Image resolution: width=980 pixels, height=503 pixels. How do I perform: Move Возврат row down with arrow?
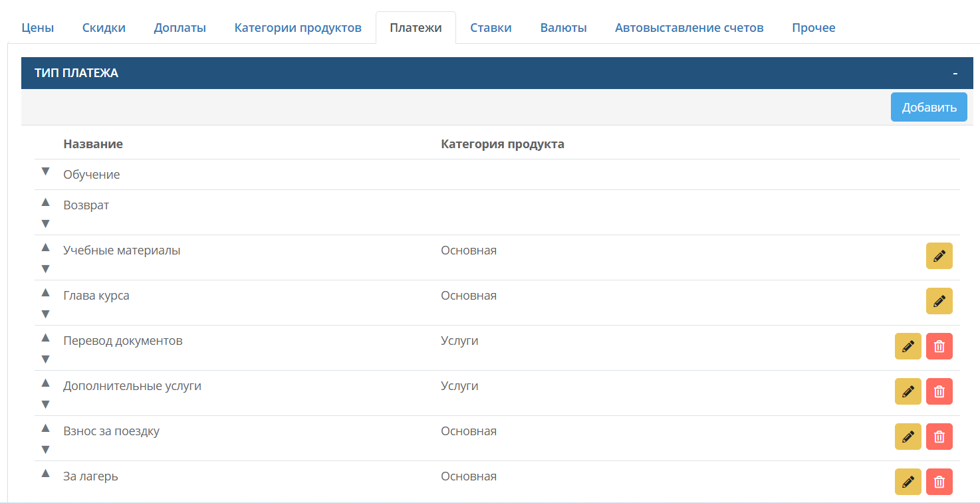45,223
